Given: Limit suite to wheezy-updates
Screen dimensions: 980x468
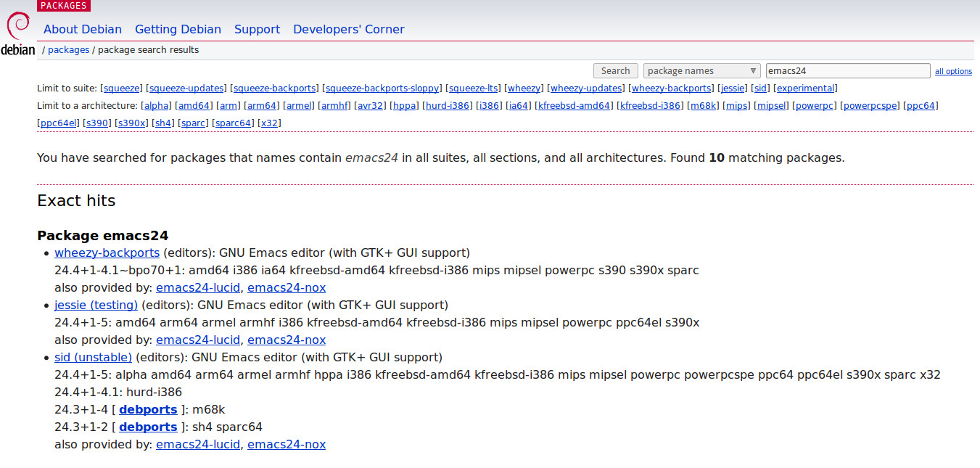Looking at the screenshot, I should click(x=586, y=89).
